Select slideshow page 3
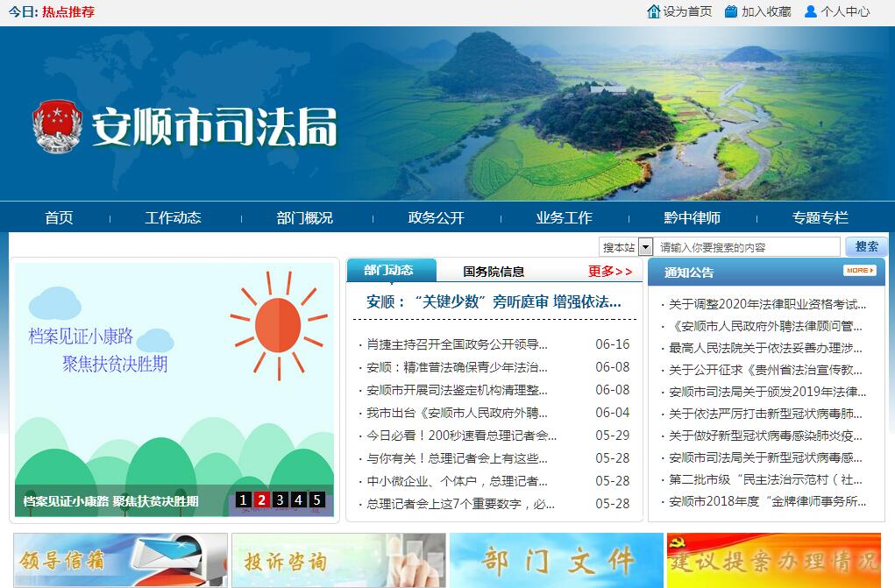The image size is (895, 588). pos(280,500)
